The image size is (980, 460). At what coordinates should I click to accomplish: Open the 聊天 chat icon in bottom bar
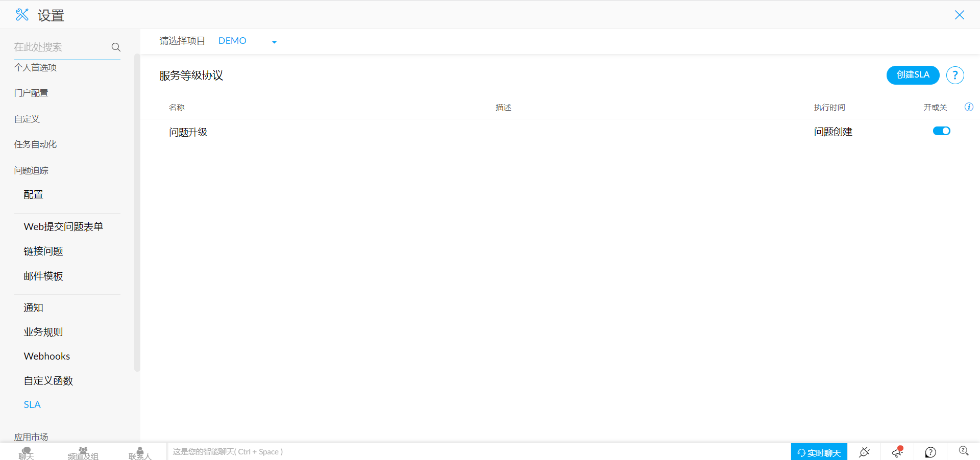[x=27, y=452]
